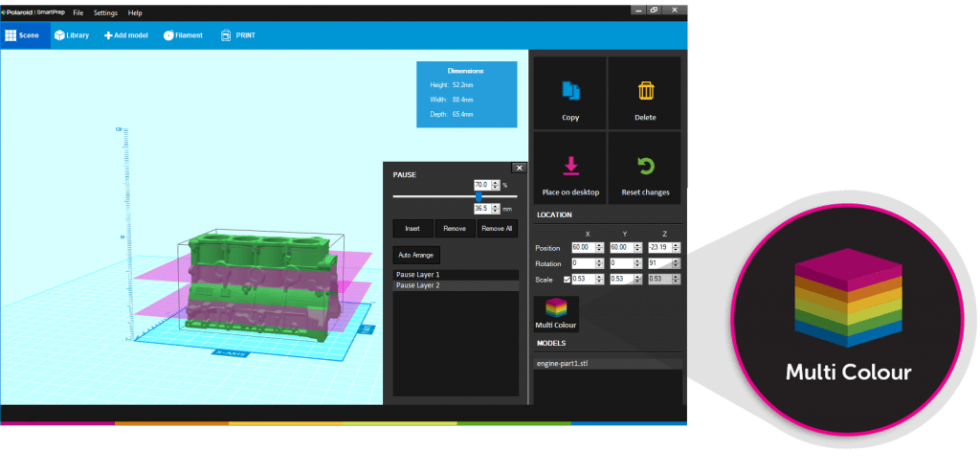Screen dimensions: 980x474
Task: Click the pause percentage input field
Action: 482,185
